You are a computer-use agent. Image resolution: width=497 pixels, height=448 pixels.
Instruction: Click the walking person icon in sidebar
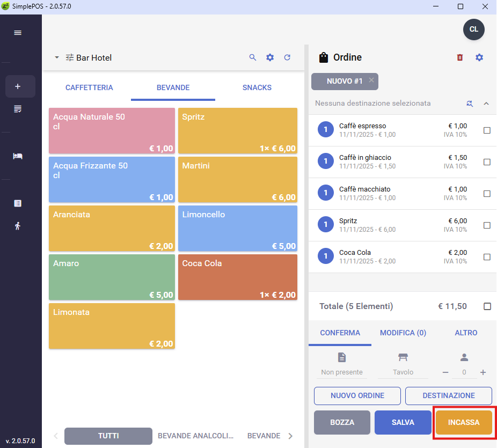coord(18,226)
